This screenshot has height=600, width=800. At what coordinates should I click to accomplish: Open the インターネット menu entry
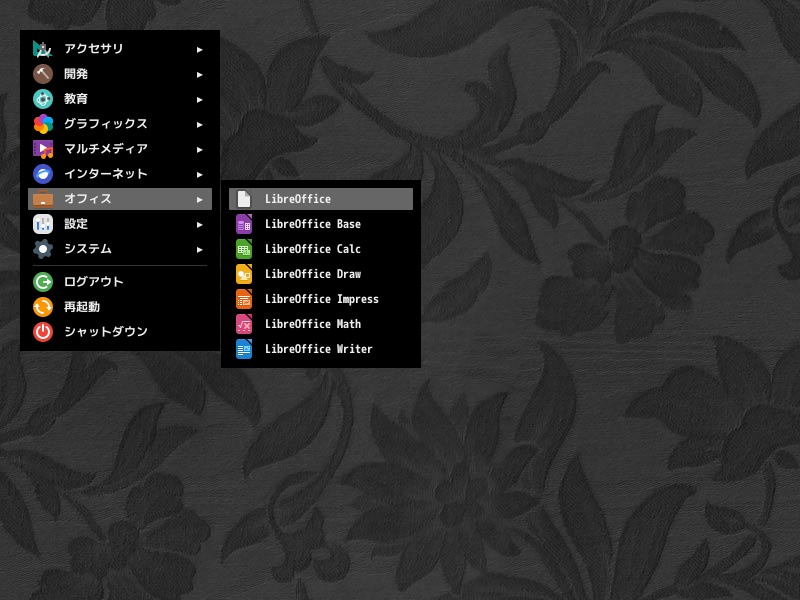click(120, 174)
